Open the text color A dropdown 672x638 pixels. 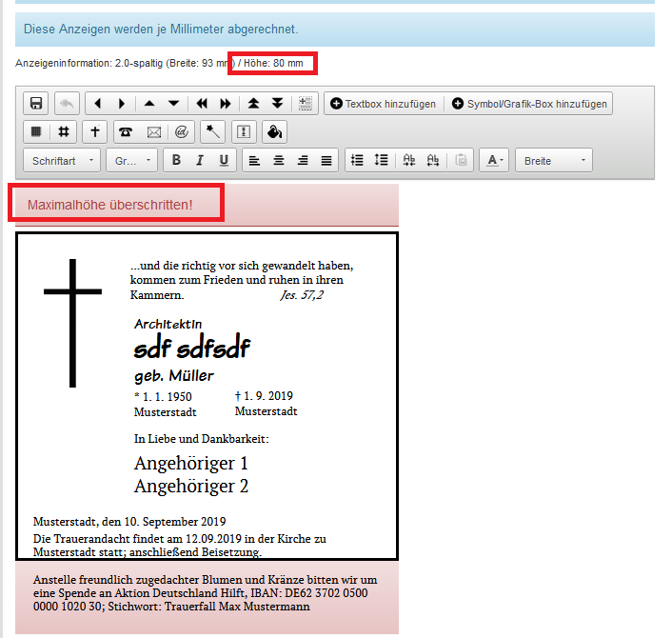pyautogui.click(x=494, y=160)
